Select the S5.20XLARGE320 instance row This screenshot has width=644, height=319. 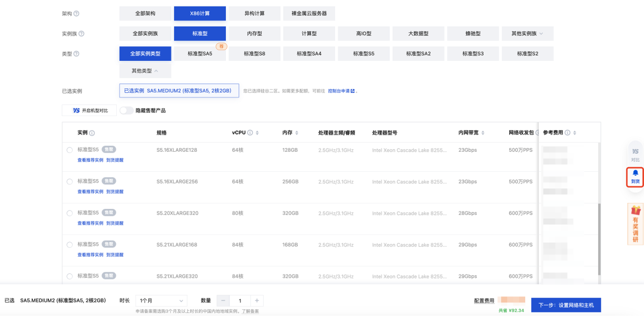70,212
